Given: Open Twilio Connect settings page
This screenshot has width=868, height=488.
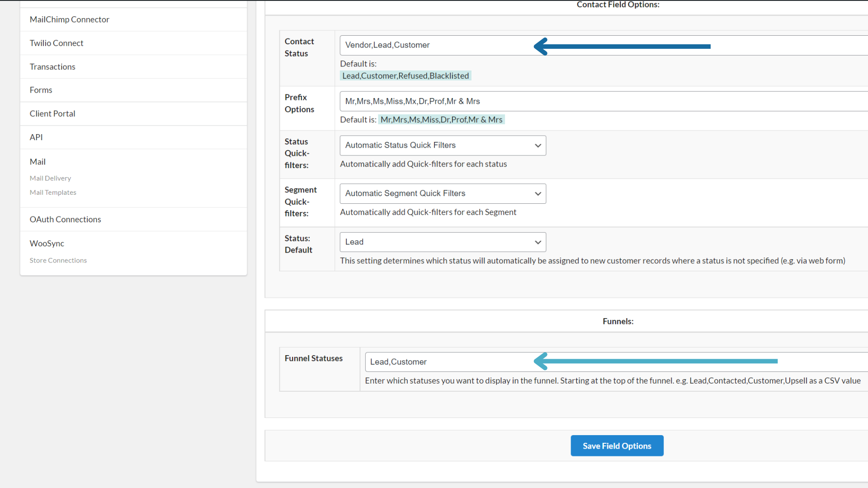Looking at the screenshot, I should (57, 43).
